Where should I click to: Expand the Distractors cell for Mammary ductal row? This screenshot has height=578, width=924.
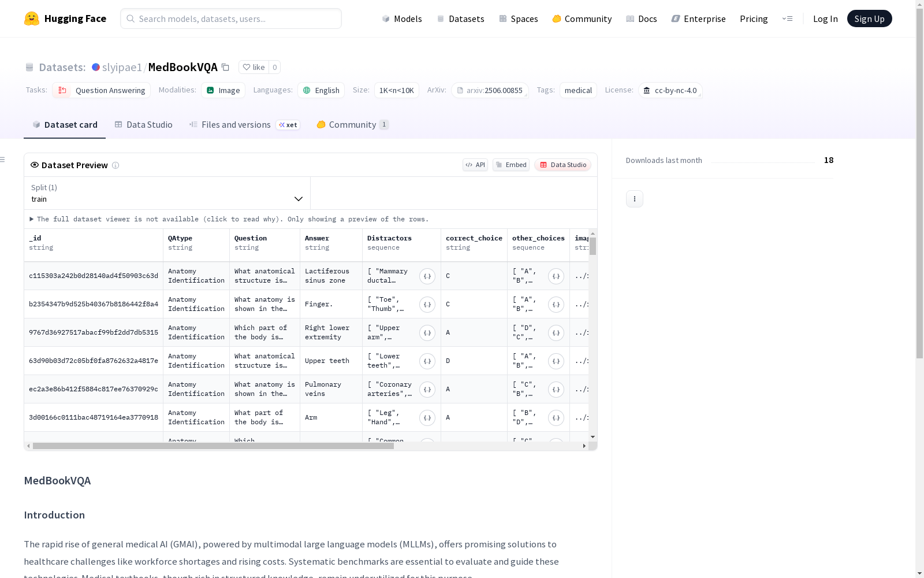click(427, 276)
